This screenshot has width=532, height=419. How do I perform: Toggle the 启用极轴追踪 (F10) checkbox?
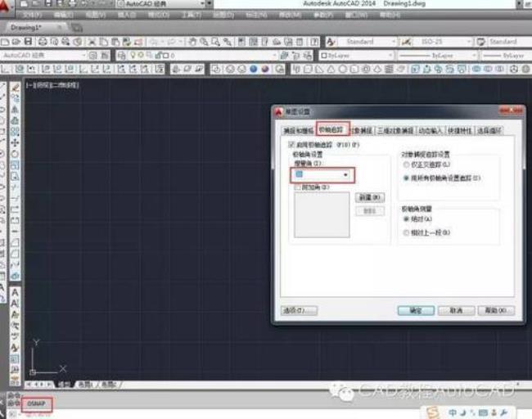pyautogui.click(x=291, y=145)
